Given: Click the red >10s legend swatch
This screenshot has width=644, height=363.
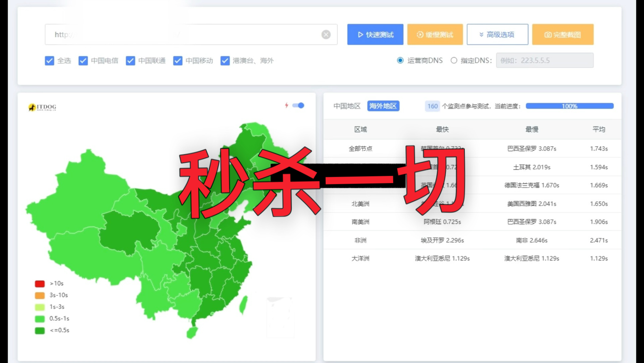Looking at the screenshot, I should pyautogui.click(x=40, y=284).
